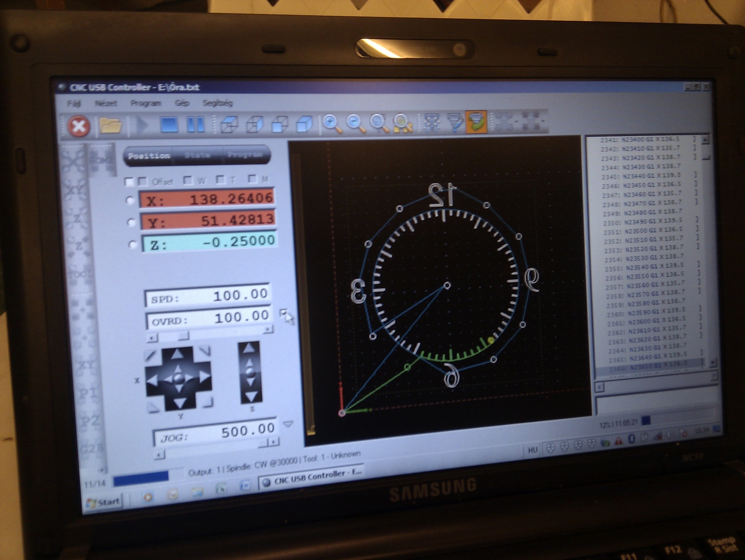Jog X axis right with right arrow
This screenshot has width=745, height=560.
pos(204,377)
